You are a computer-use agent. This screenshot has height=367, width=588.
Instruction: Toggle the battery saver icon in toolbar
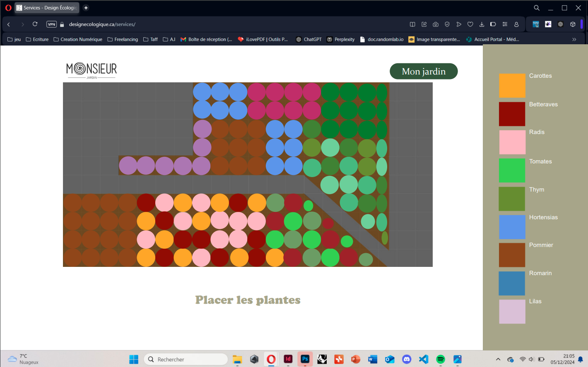(x=493, y=24)
